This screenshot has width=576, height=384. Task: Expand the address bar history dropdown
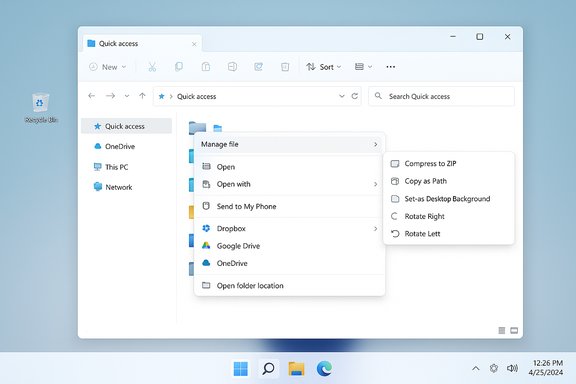pos(342,96)
